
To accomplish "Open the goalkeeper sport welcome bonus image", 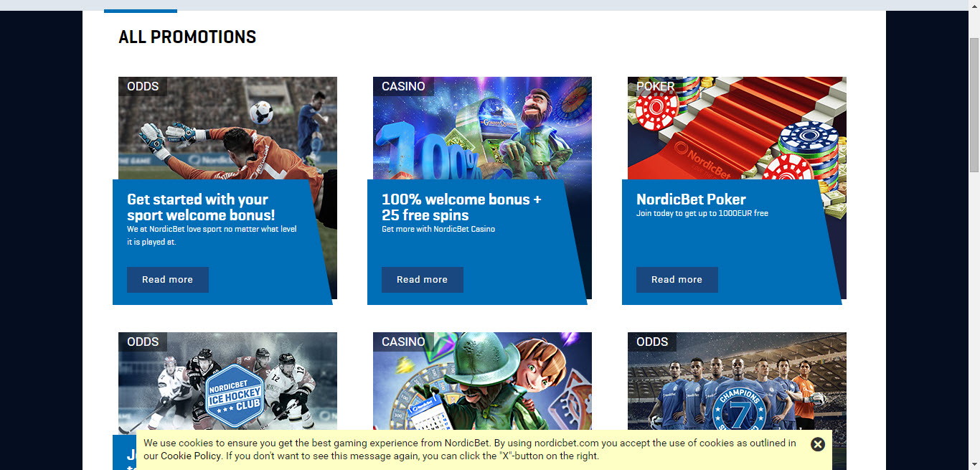I will (x=227, y=128).
